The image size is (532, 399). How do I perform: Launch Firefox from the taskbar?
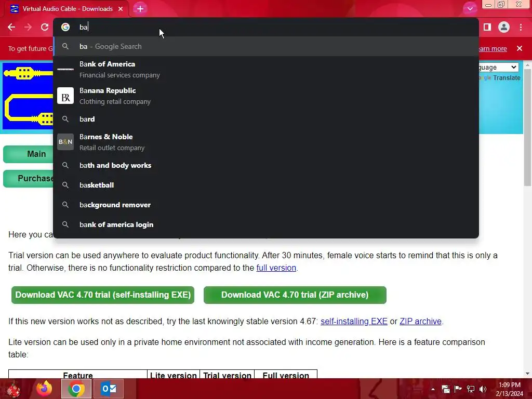pyautogui.click(x=44, y=389)
